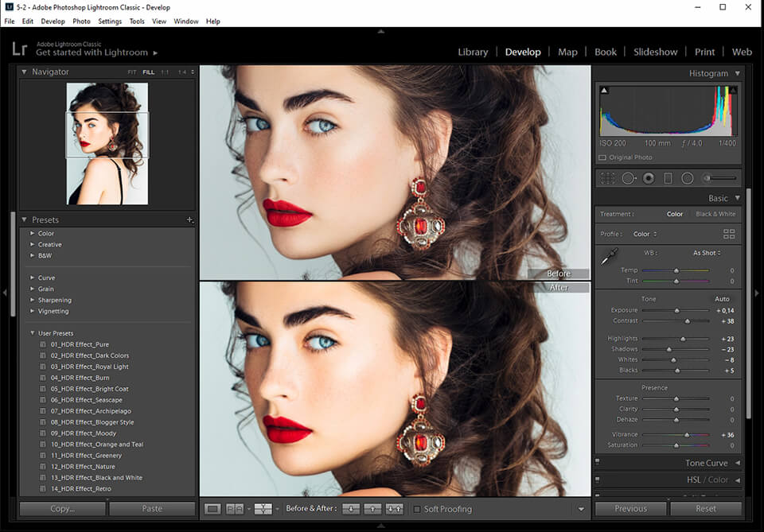The width and height of the screenshot is (764, 532).
Task: Enable the Soft Proofing checkbox
Action: coord(416,509)
